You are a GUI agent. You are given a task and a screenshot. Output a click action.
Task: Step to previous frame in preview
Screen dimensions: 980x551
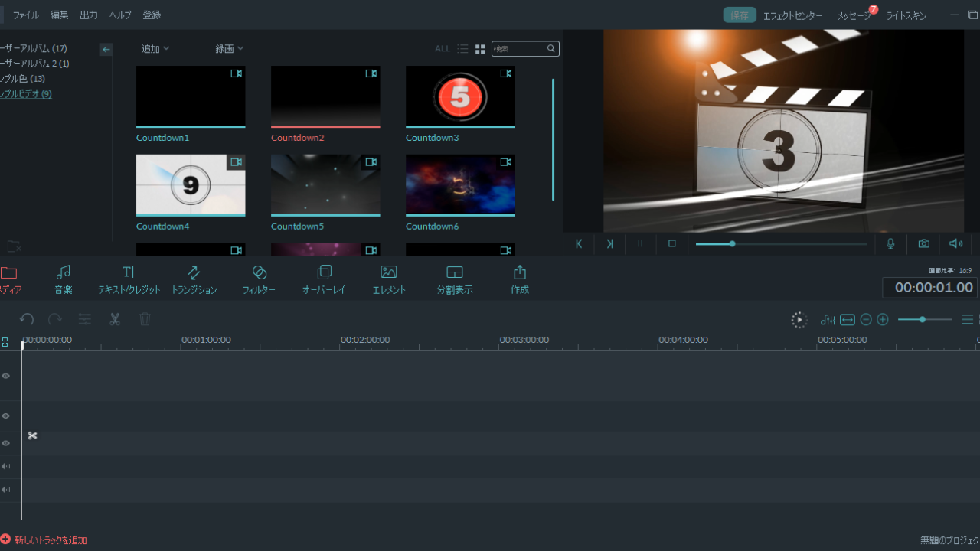[x=579, y=243]
